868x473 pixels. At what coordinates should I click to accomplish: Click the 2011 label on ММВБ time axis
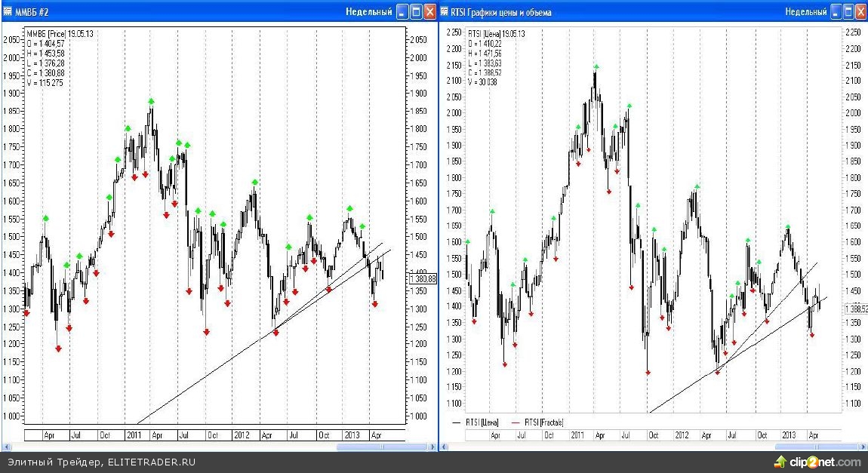coord(134,435)
